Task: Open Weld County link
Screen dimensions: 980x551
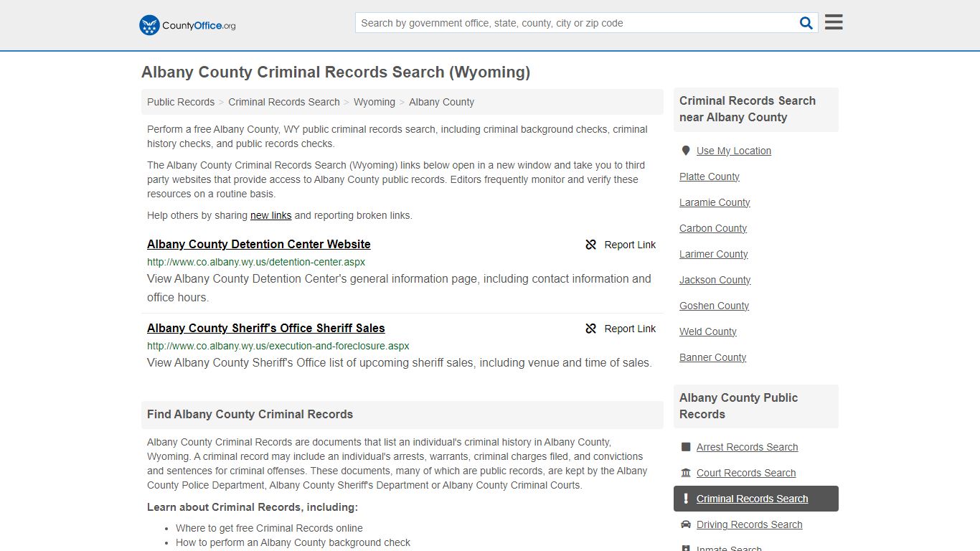Action: click(708, 331)
